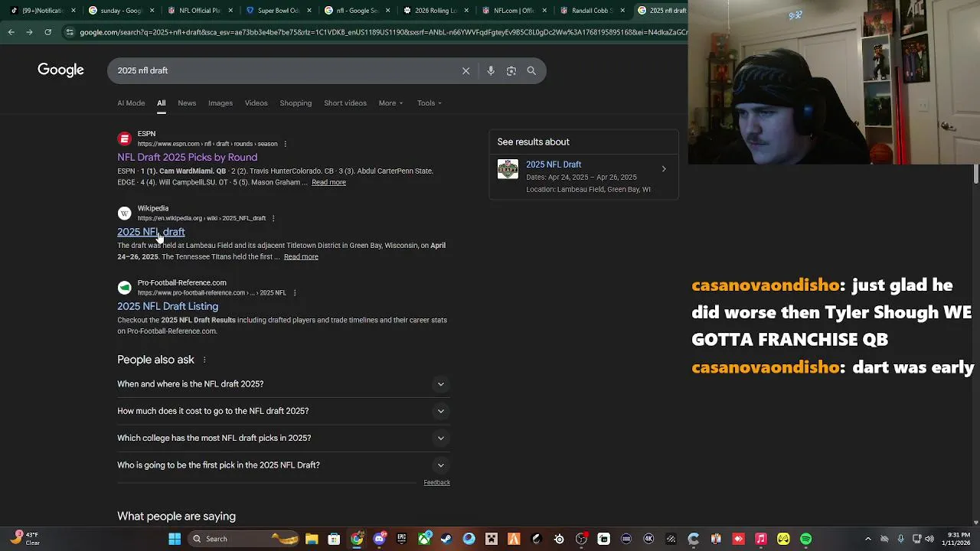Open the three-dot menu beside the Wikipedia result
Viewport: 980px width, 551px height.
point(273,218)
